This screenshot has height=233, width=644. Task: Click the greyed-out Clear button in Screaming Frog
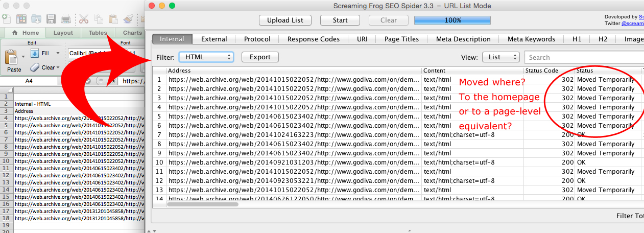[x=389, y=20]
